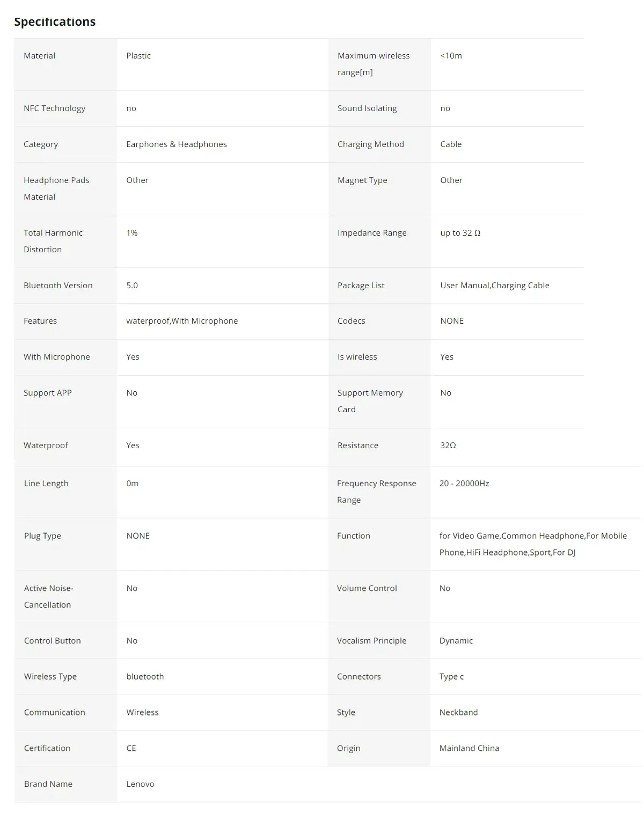Click the waterproof,With Microphone features value
This screenshot has height=818, width=644.
[182, 321]
